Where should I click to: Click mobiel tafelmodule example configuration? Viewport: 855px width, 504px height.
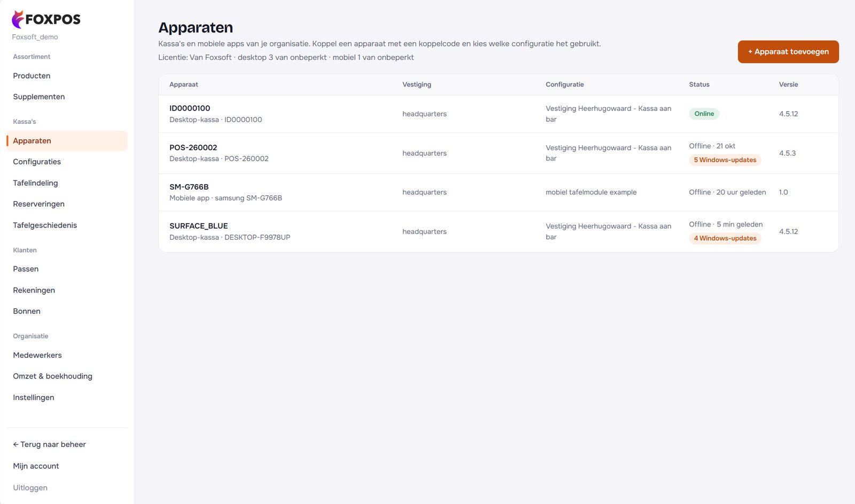(591, 192)
